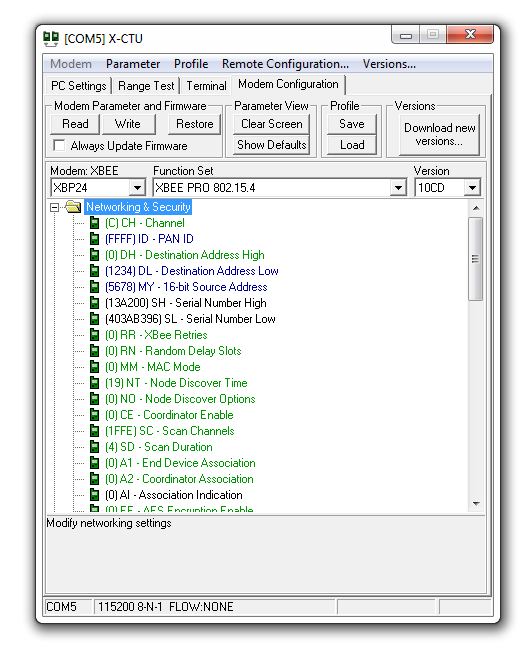
Task: Open the Versions menu
Action: pos(389,64)
